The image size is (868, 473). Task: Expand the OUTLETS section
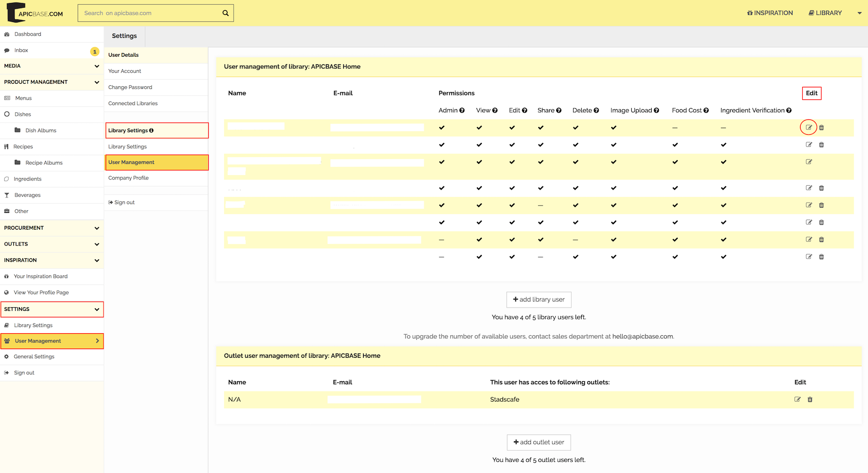(x=52, y=244)
